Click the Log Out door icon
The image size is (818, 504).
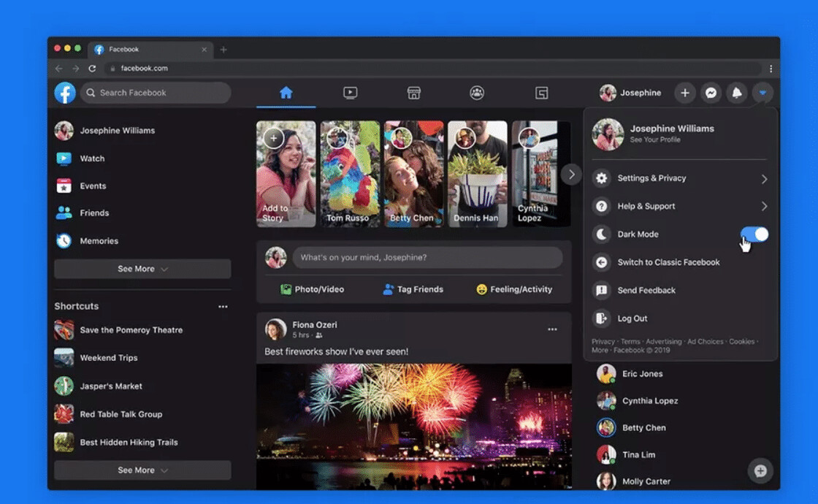[602, 318]
